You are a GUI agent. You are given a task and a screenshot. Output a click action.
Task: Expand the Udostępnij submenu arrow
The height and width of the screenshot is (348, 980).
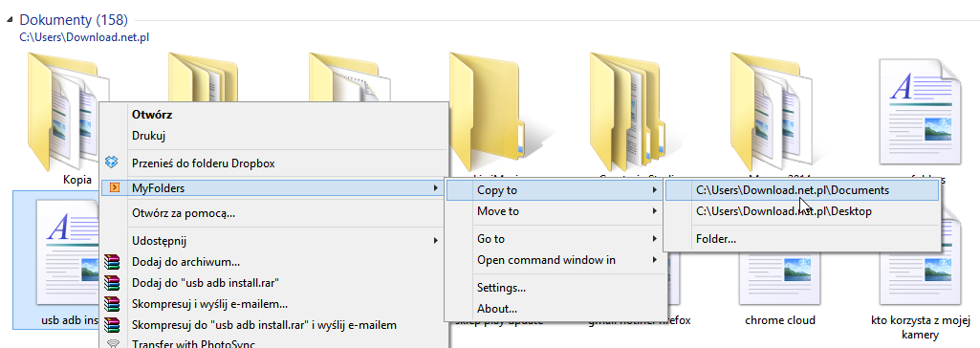(435, 241)
